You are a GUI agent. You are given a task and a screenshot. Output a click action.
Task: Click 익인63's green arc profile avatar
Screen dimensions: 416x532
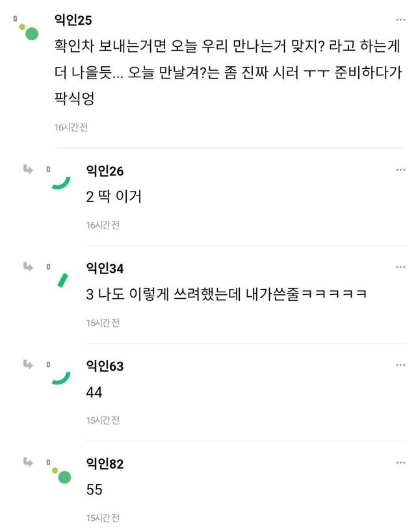click(61, 377)
